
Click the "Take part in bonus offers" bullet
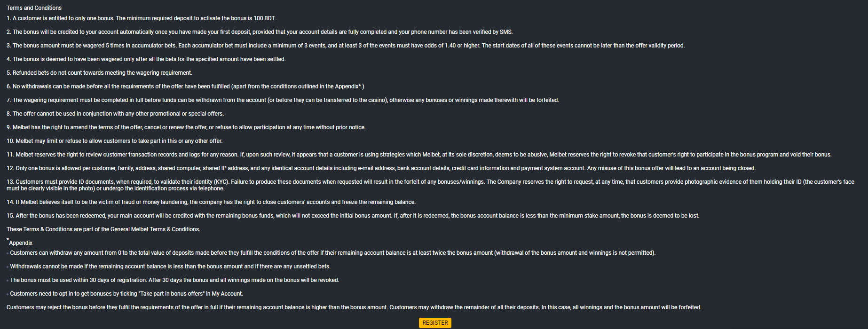click(x=126, y=294)
